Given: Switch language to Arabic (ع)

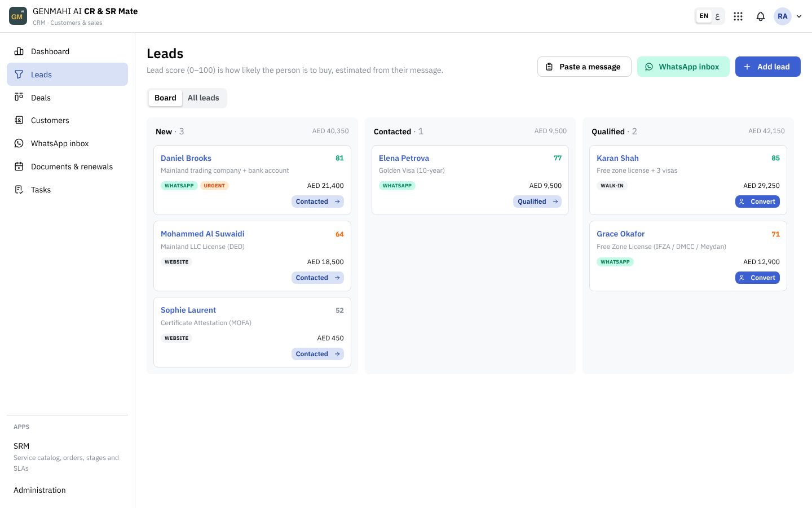Looking at the screenshot, I should point(717,16).
